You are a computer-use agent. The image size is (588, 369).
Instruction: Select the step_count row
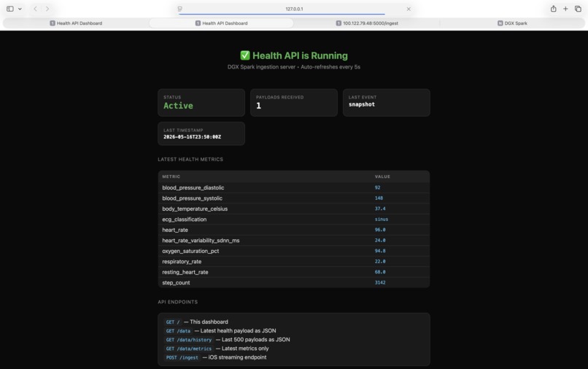(293, 282)
